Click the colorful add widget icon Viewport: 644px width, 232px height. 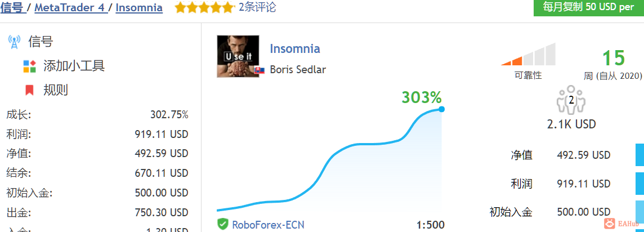30,66
